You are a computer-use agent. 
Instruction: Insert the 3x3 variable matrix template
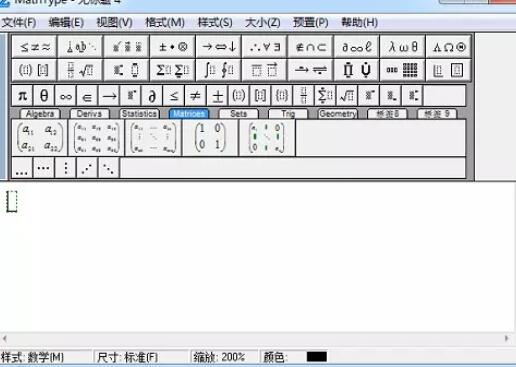point(97,138)
